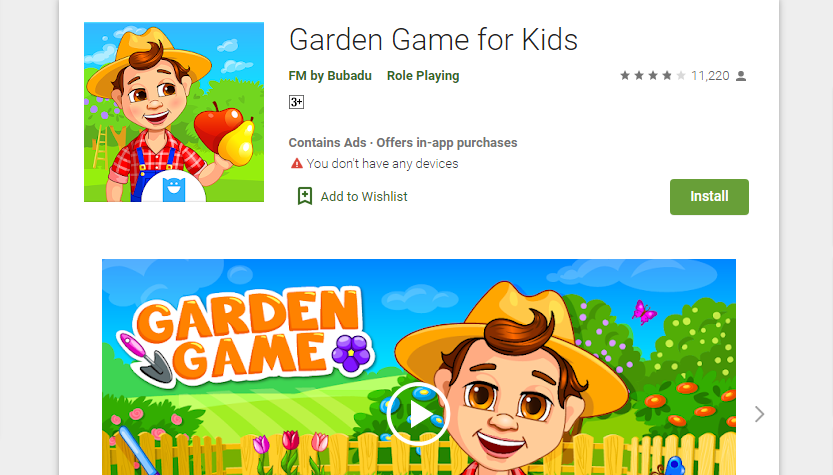Image resolution: width=833 pixels, height=475 pixels.
Task: Click the person icon beside ratings count
Action: click(741, 76)
